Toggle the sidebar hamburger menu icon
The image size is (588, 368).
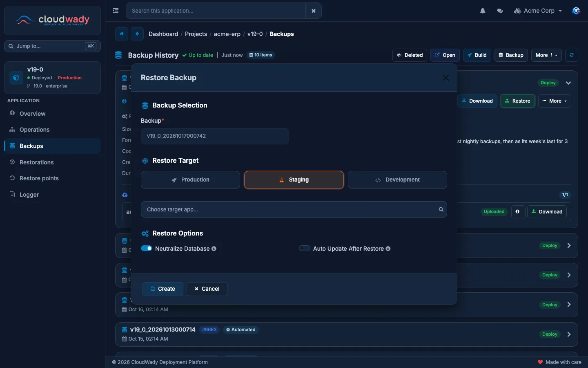point(116,11)
